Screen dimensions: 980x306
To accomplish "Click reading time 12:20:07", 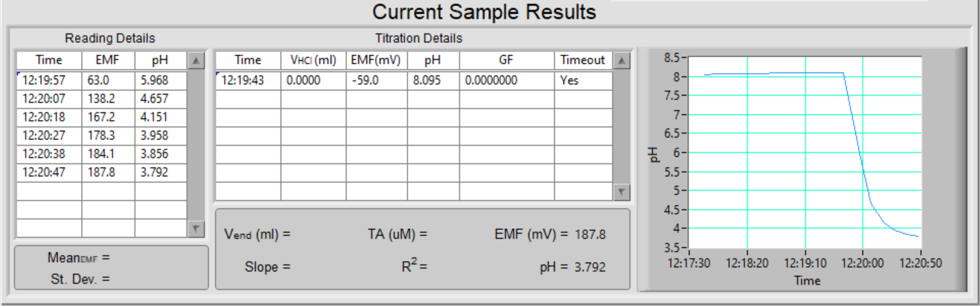I will (x=49, y=99).
